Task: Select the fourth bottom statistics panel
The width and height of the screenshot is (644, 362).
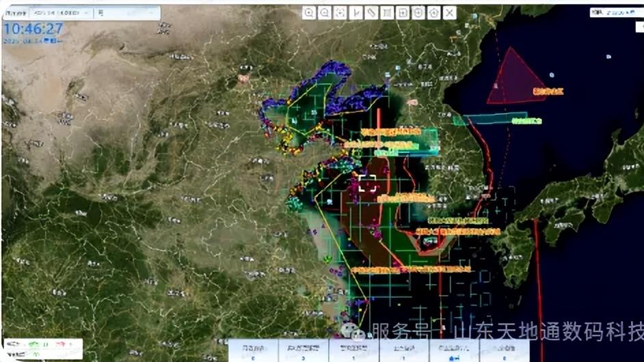Action: point(404,350)
